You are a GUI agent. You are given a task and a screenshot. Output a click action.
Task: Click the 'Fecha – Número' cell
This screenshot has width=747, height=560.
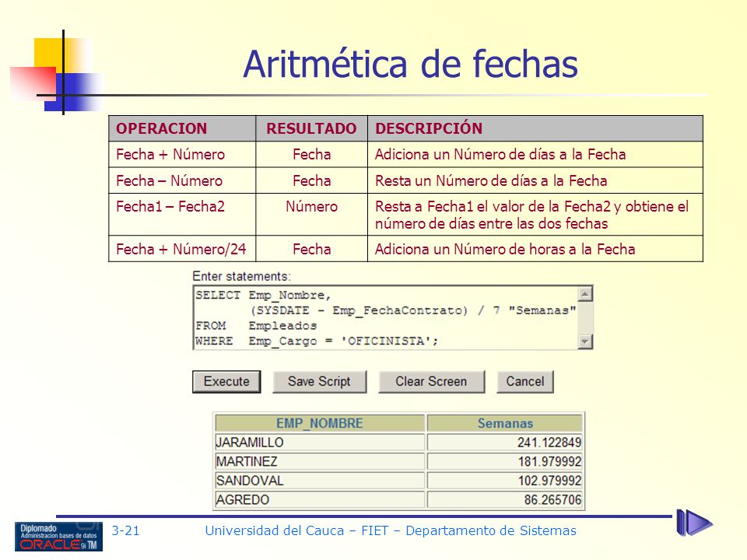pyautogui.click(x=182, y=180)
